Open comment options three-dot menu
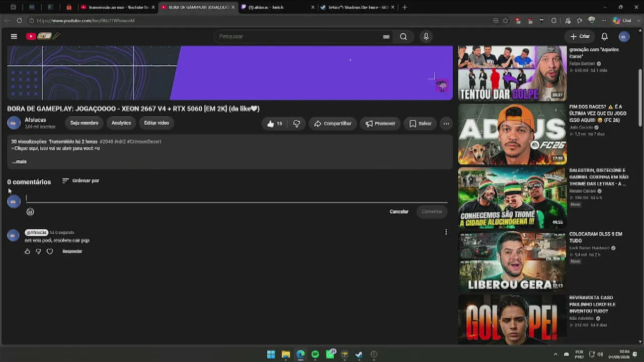This screenshot has height=362, width=644. click(446, 232)
